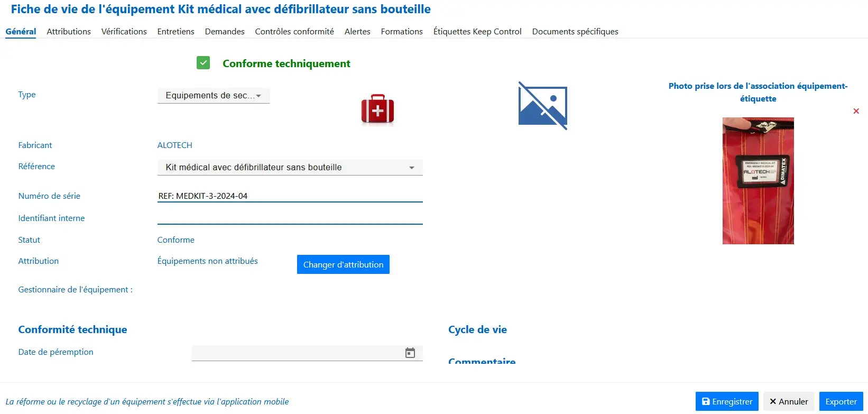
Task: Show the Étiquettes Keep Control tab
Action: pyautogui.click(x=477, y=32)
